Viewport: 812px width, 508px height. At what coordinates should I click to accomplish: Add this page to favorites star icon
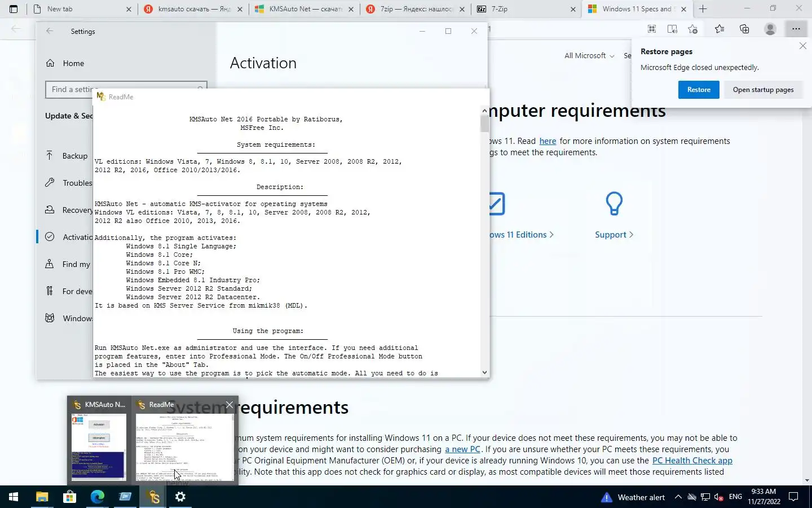point(693,29)
